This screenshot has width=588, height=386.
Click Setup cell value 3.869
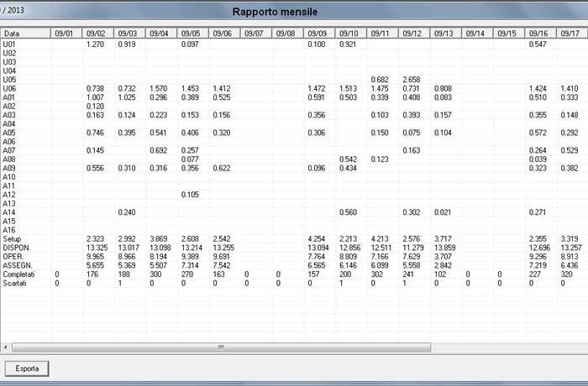click(159, 238)
